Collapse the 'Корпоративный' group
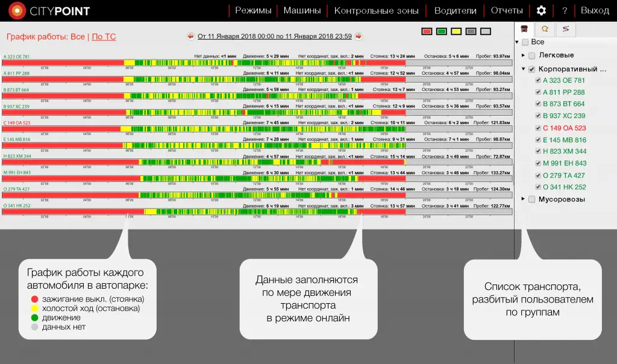 pyautogui.click(x=523, y=69)
